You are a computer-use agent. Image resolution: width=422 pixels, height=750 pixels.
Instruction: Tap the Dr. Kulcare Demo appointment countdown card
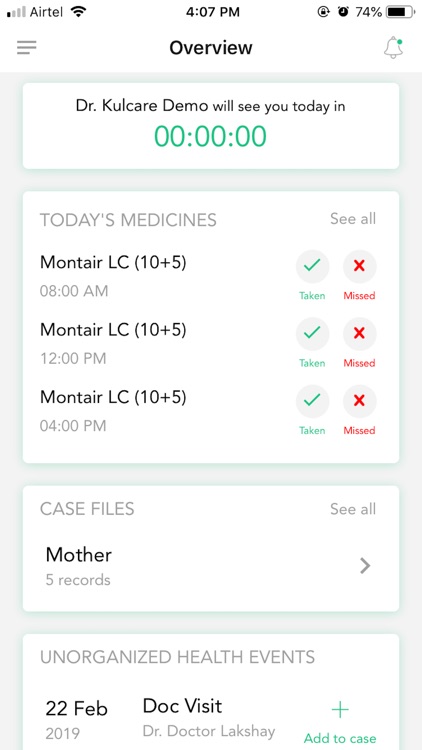[x=211, y=126]
